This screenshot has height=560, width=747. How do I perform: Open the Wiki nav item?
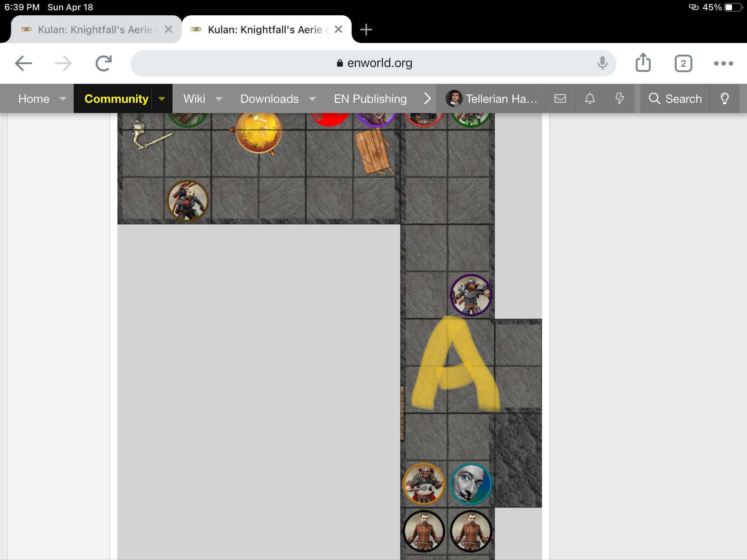tap(194, 99)
